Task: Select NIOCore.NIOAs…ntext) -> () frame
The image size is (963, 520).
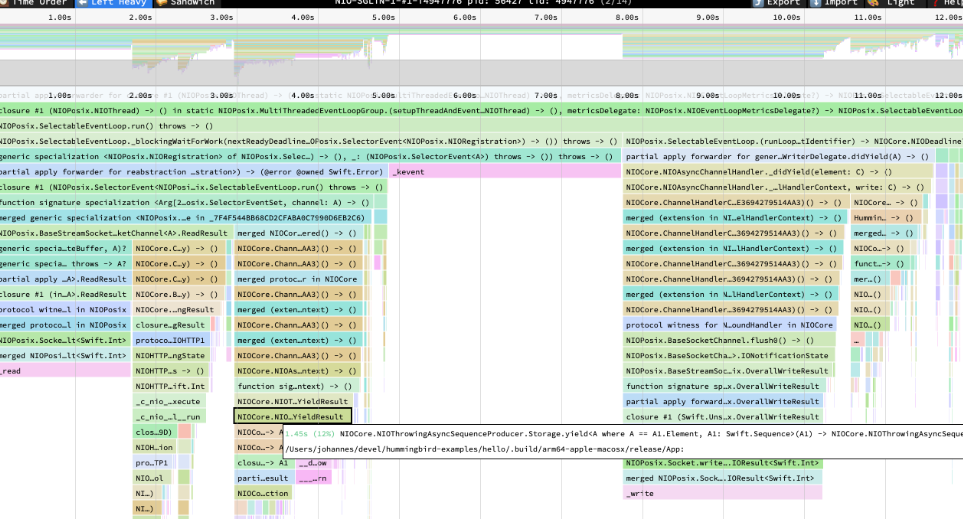Action: coord(297,371)
